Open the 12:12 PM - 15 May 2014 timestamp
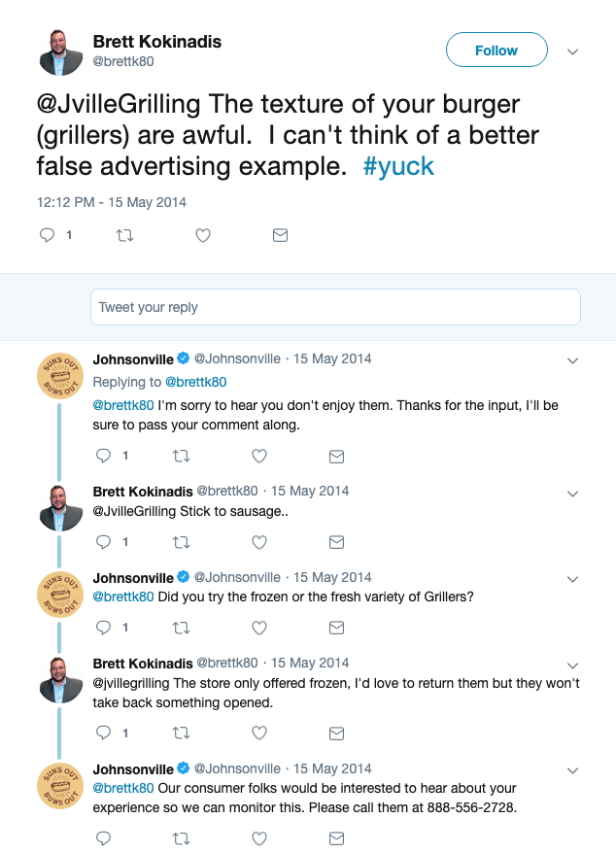Screen dimensions: 616x853 (x=112, y=202)
